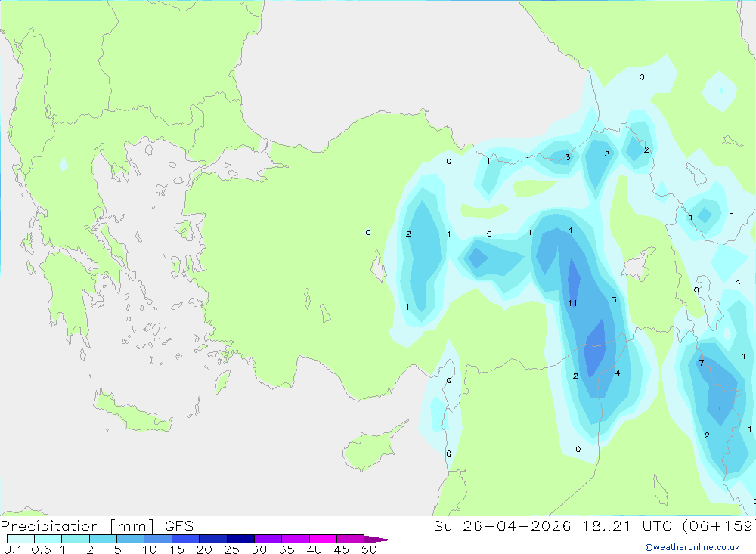Viewport: 756px width, 554px height.
Task: Click the weatheronline.co.uk credit link
Action: [x=692, y=547]
